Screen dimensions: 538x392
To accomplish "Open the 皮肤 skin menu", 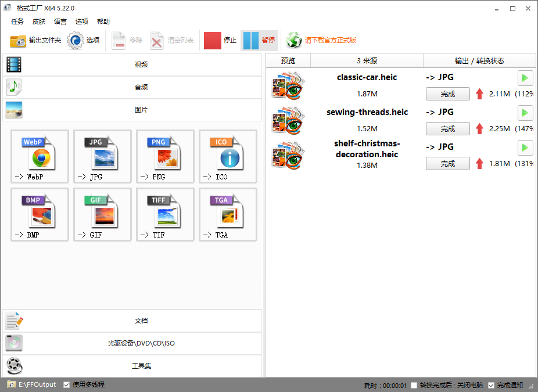I will coord(39,21).
